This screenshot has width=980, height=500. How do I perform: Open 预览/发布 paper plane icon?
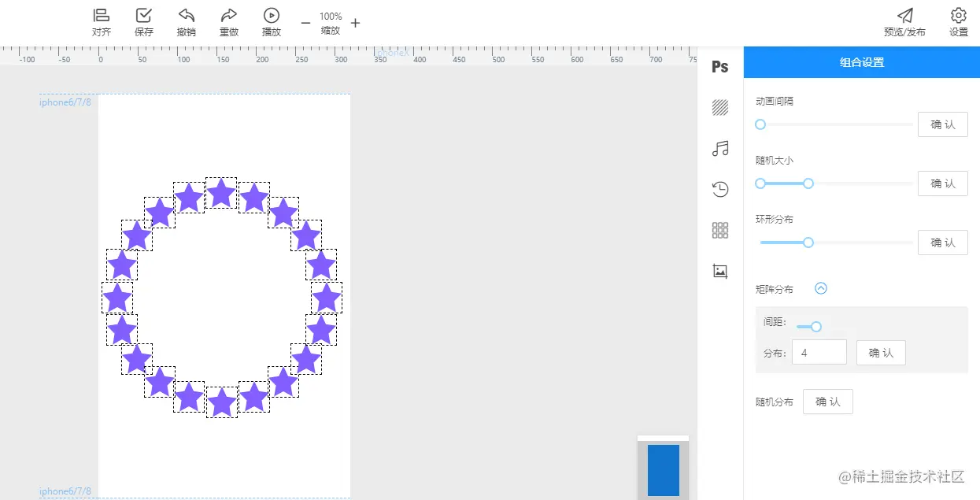905,16
